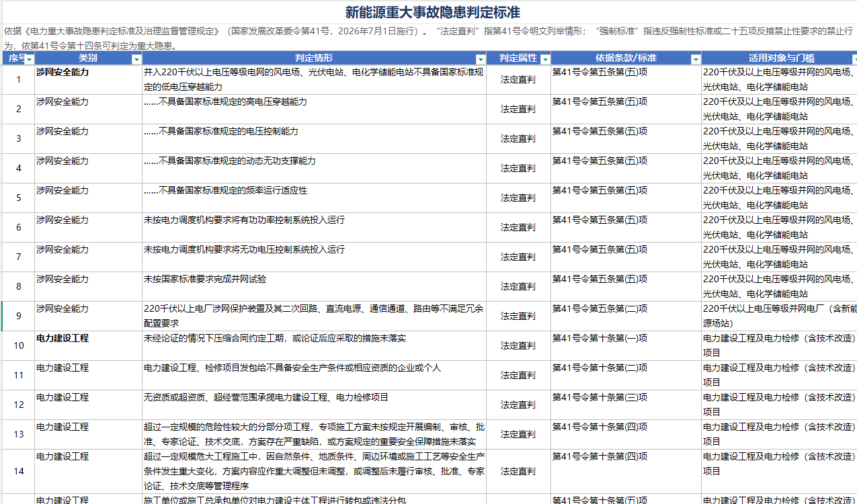The width and height of the screenshot is (857, 504).
Task: Select the cell mentioning 频率运行适应性
Action: (314, 198)
